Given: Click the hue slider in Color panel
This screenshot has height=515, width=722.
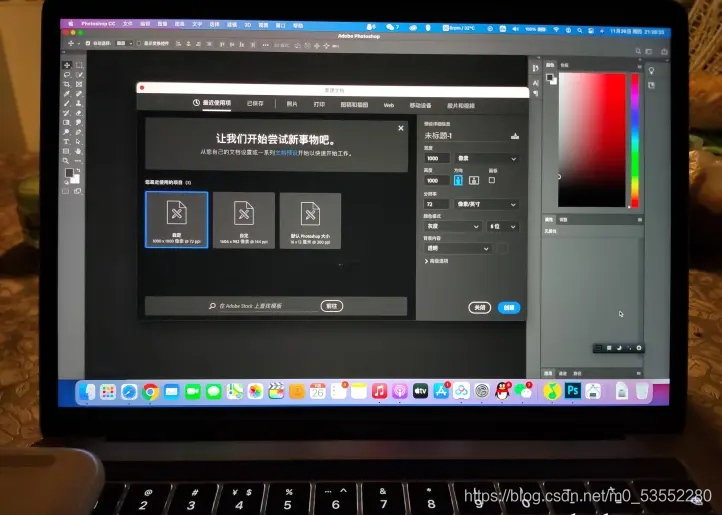Looking at the screenshot, I should click(635, 140).
